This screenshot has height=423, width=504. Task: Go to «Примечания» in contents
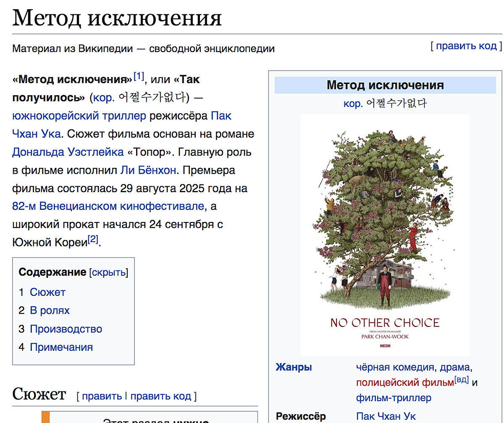[61, 347]
